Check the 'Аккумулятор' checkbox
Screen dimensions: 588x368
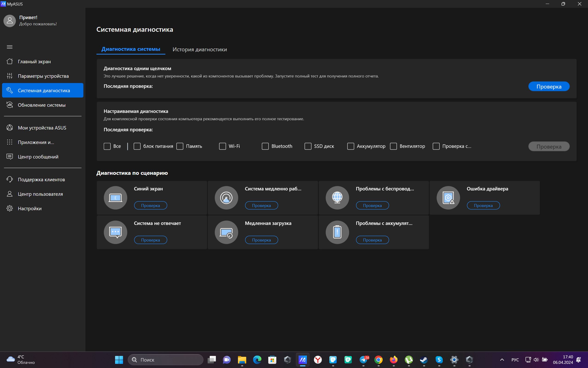(x=351, y=146)
